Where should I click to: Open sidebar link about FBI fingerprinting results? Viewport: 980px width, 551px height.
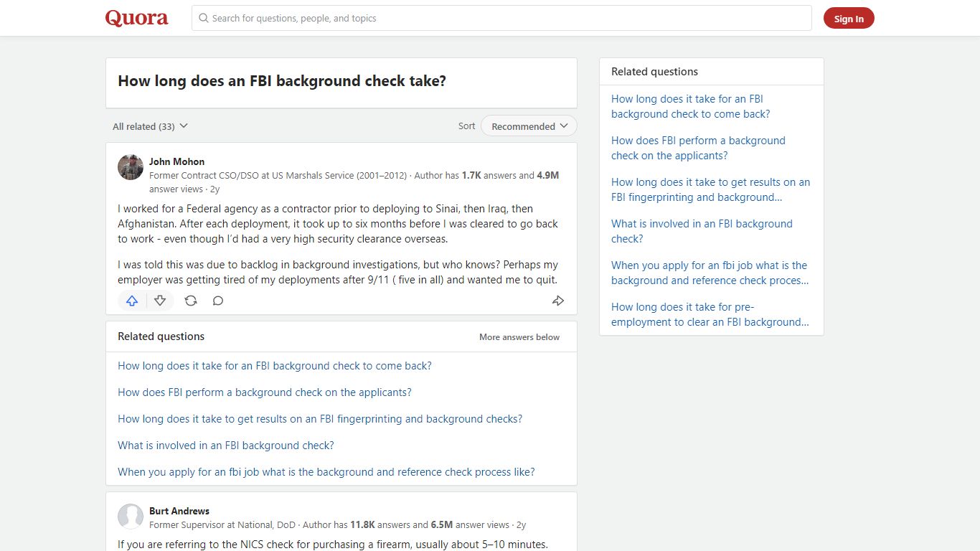pos(710,189)
